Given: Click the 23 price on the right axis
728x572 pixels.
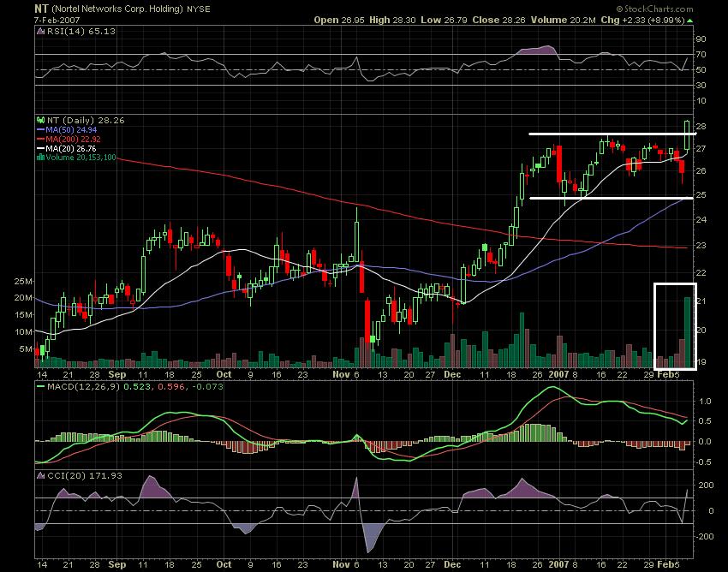Looking at the screenshot, I should 701,245.
